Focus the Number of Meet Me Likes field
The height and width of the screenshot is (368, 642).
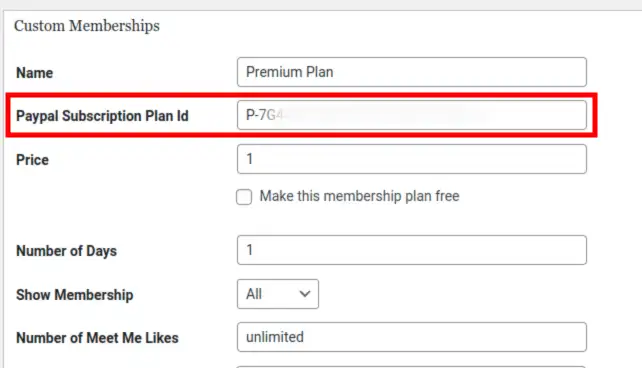tap(411, 337)
